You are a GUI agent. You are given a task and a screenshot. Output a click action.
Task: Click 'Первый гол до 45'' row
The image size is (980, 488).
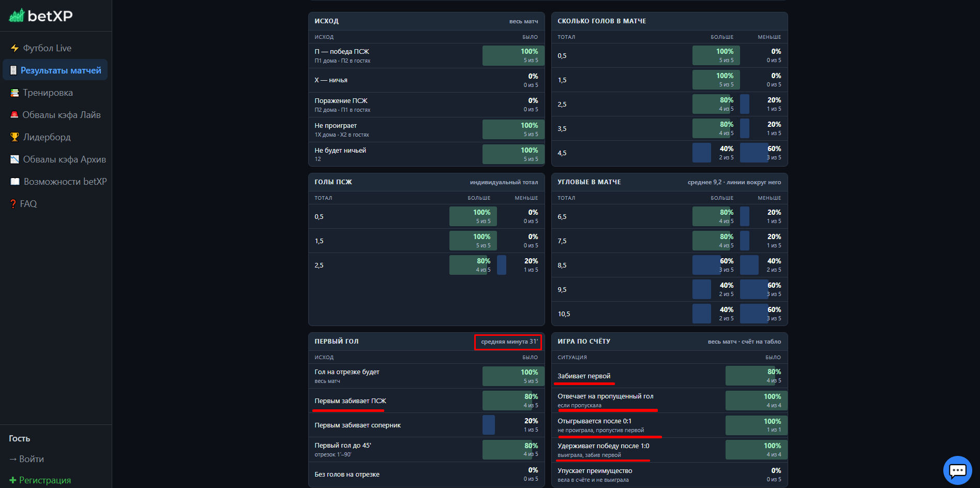coord(427,450)
